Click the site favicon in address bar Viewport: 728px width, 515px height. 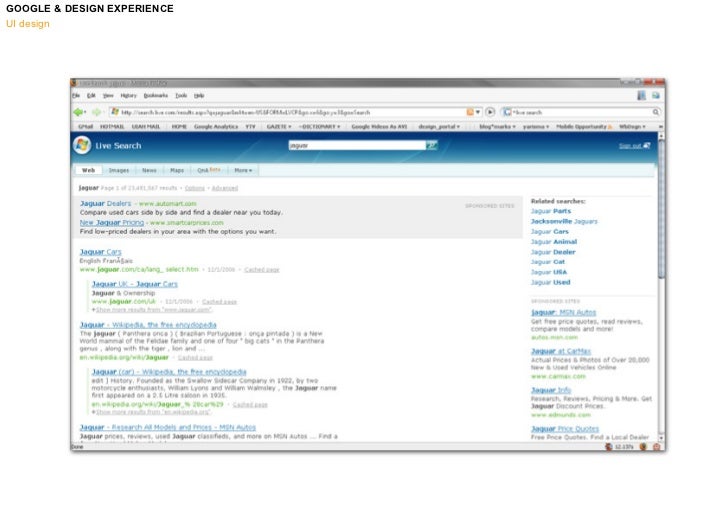tap(115, 112)
